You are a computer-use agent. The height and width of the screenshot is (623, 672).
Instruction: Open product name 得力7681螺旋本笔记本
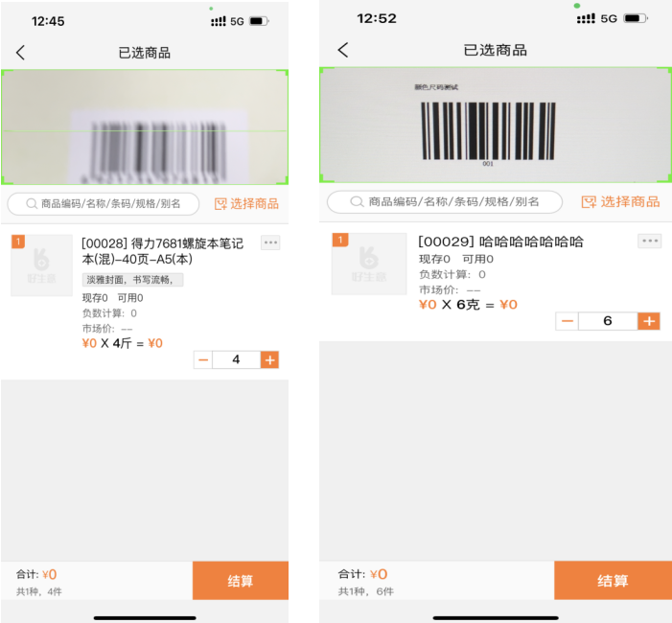[162, 251]
